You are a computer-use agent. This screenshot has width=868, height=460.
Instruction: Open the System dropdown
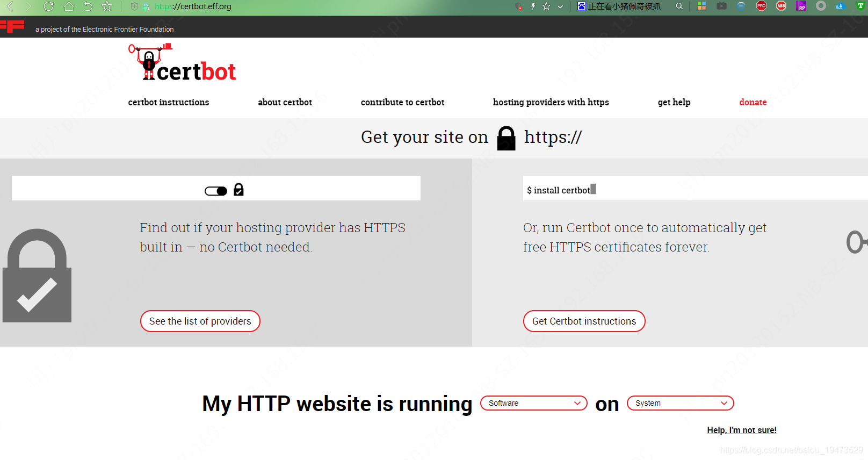(681, 403)
